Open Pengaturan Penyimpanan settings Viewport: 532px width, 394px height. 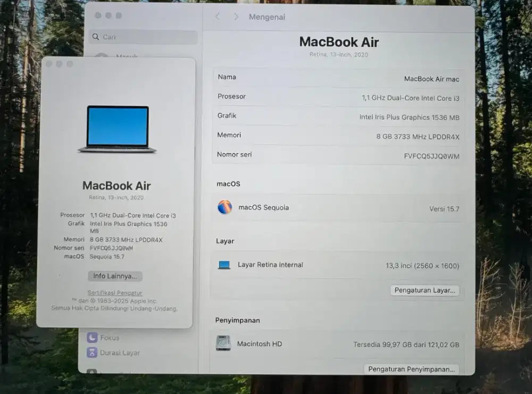[x=412, y=368]
